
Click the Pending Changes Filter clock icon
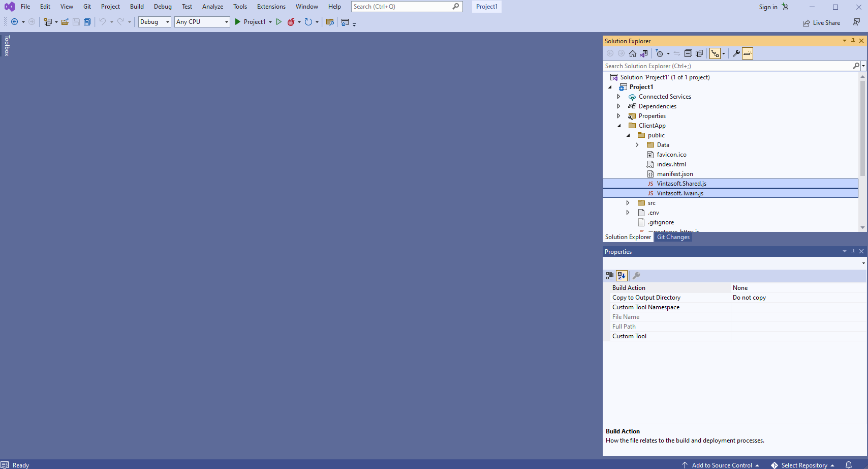660,53
